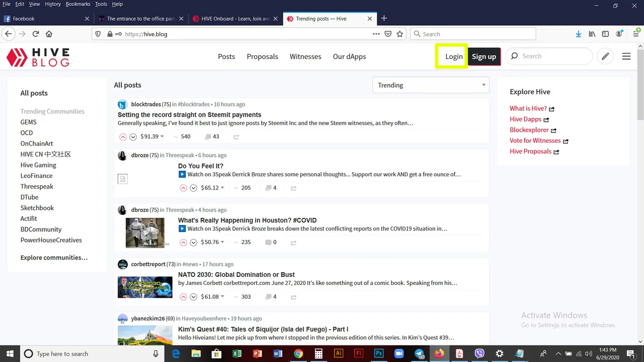Open the OnChainArt community
Viewport: 644px width, 362px height.
coord(37,143)
